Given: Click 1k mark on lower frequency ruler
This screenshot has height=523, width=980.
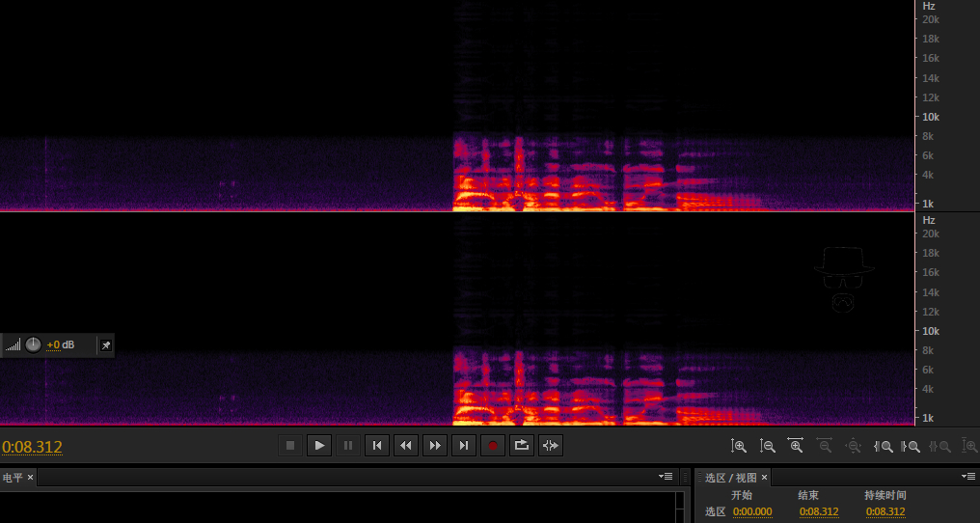Looking at the screenshot, I should 928,418.
